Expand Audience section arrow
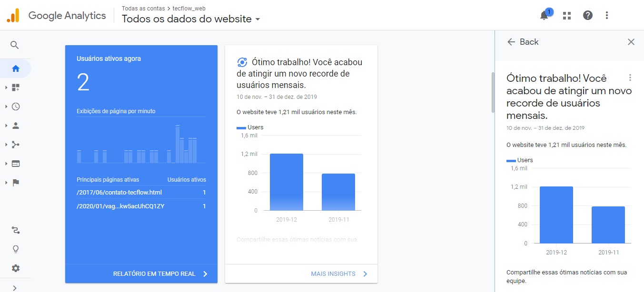Image resolution: width=644 pixels, height=292 pixels. click(6, 126)
